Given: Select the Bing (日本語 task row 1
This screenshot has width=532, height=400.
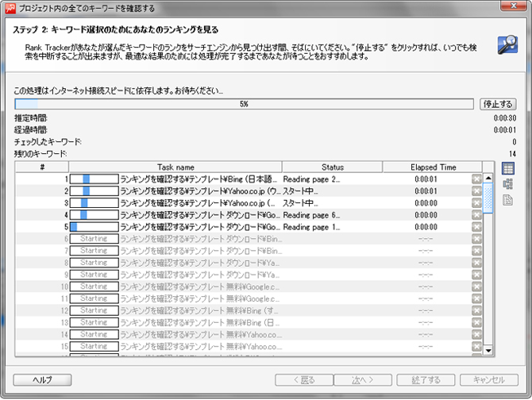Looking at the screenshot, I should [x=199, y=179].
